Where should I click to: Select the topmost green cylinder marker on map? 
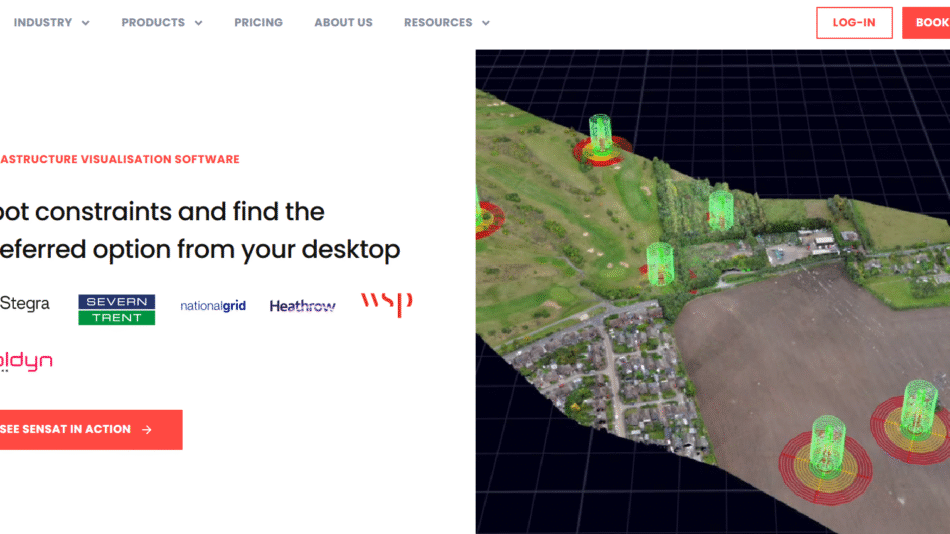(600, 133)
